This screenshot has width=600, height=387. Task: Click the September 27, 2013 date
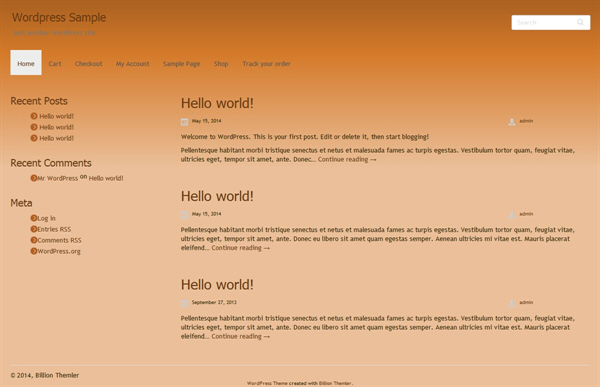point(214,302)
